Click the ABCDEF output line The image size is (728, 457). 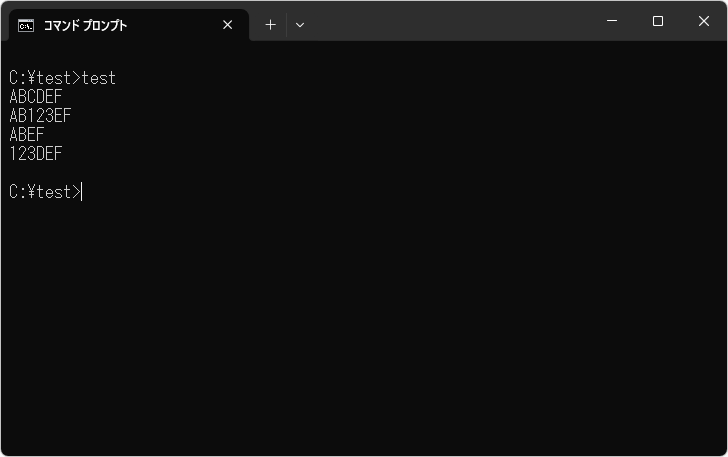click(x=36, y=97)
